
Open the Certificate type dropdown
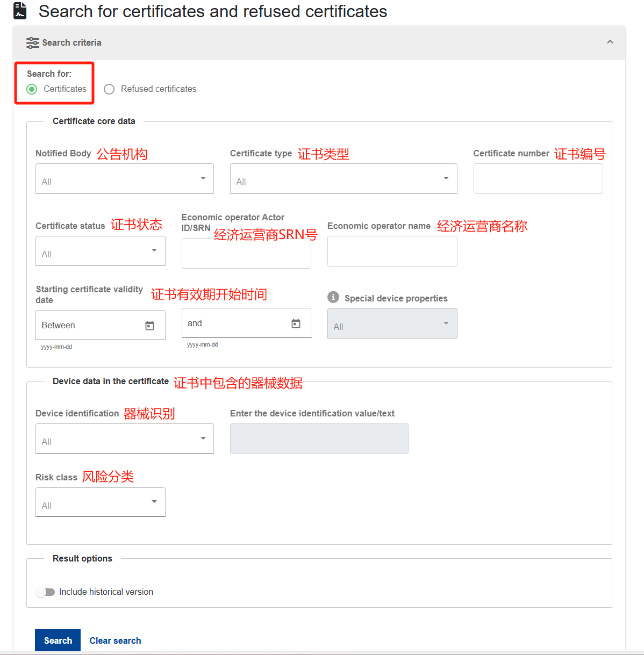click(344, 178)
